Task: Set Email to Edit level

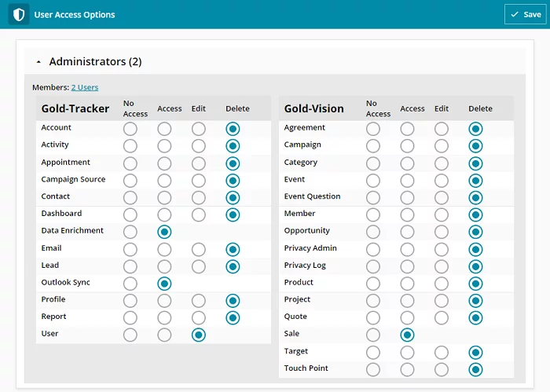Action: click(199, 250)
